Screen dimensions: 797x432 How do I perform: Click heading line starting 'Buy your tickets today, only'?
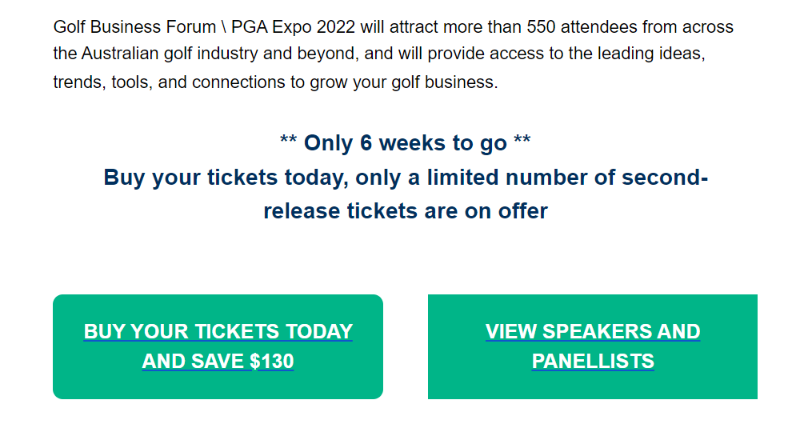[x=406, y=178]
